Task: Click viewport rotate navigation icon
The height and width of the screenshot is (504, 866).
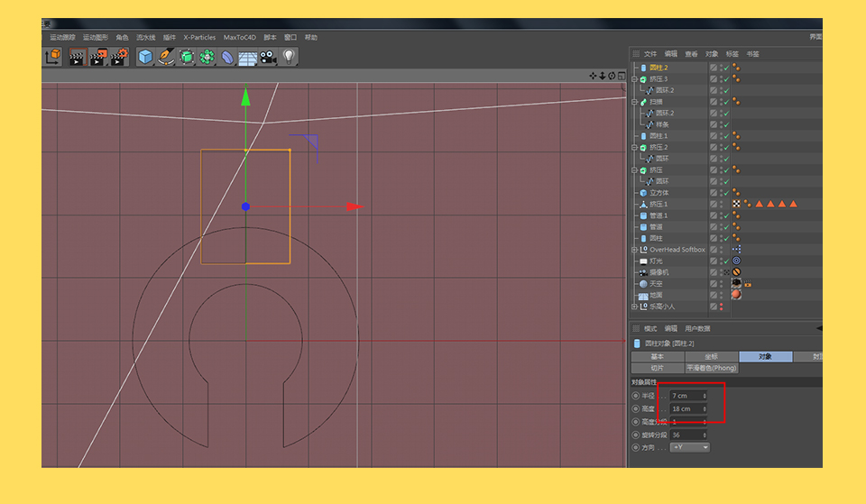Action: point(612,76)
